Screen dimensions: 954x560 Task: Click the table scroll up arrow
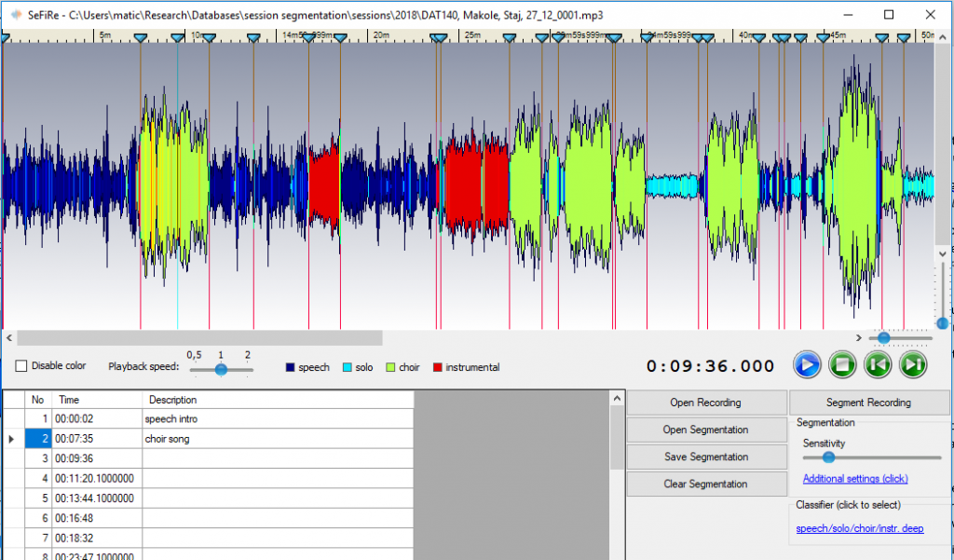617,399
